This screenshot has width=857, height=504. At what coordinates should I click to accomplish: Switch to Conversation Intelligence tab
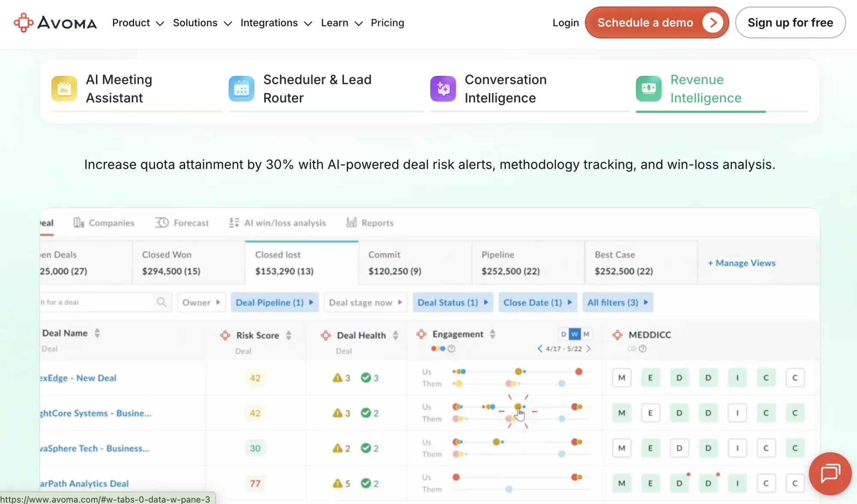(x=530, y=89)
